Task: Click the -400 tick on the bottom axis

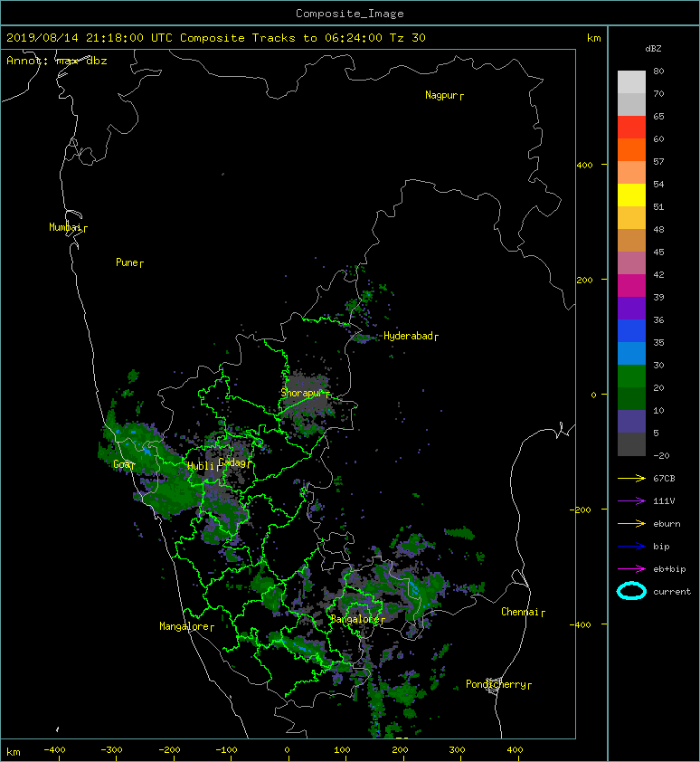Action: (x=54, y=750)
